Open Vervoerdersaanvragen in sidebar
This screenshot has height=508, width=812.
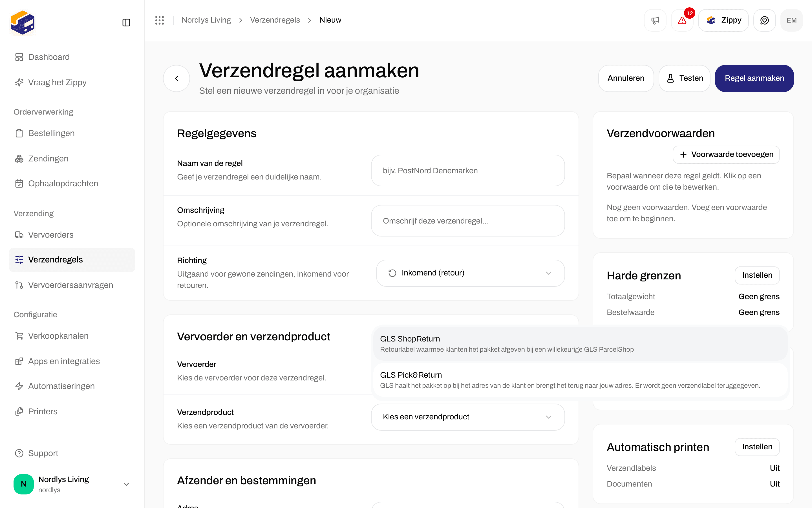point(72,285)
